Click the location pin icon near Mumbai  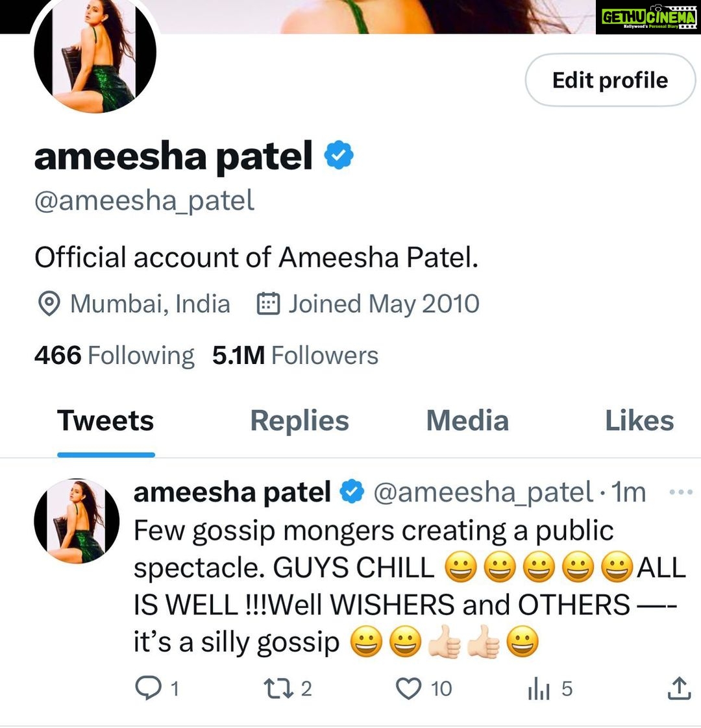49,304
